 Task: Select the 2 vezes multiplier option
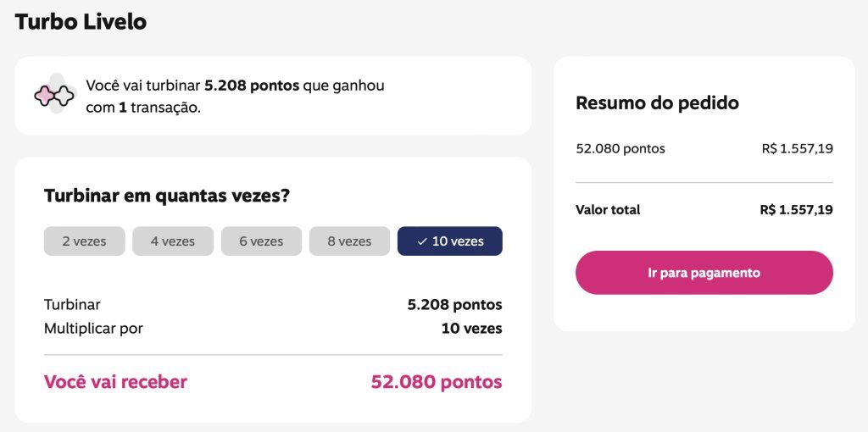click(x=85, y=241)
